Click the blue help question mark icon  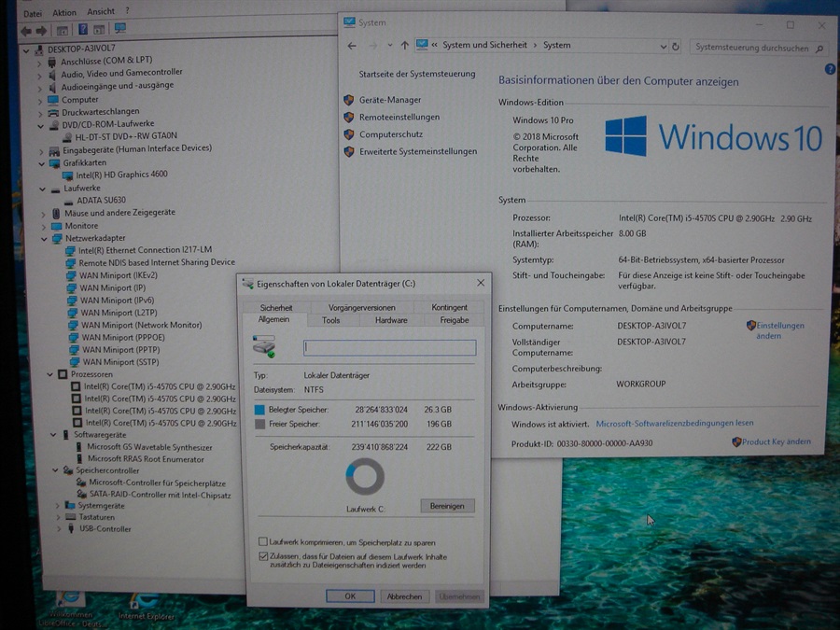(831, 69)
